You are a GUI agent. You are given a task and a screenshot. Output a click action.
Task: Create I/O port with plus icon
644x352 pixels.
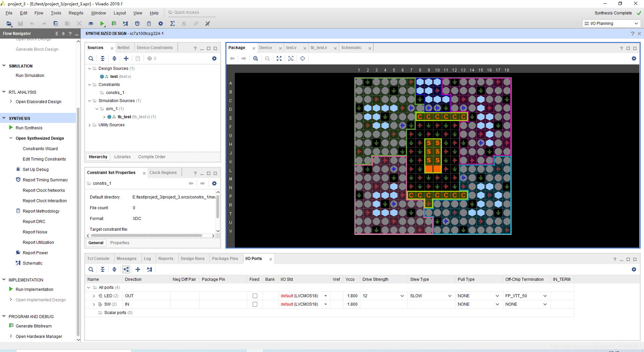138,269
